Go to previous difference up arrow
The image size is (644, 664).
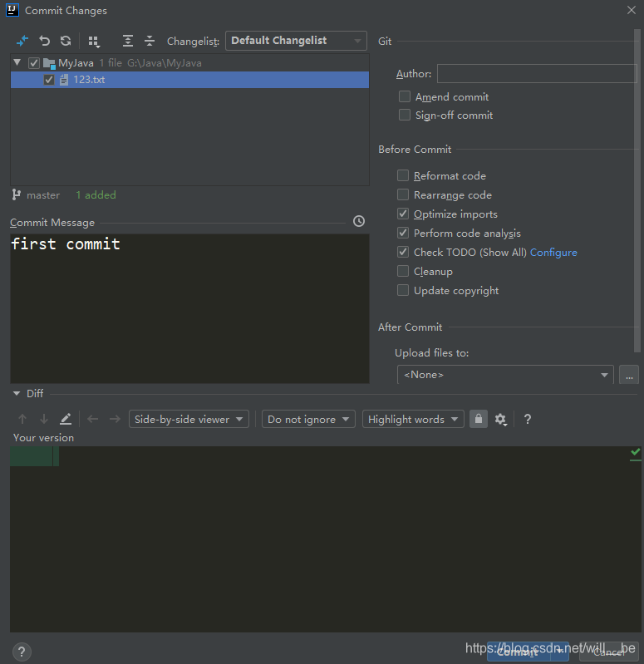[x=22, y=419]
